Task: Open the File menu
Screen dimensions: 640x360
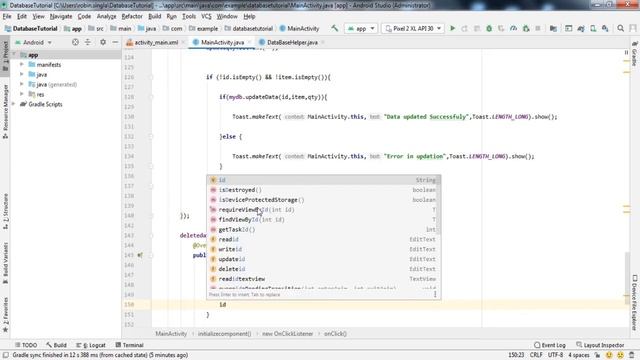Action: click(7, 16)
